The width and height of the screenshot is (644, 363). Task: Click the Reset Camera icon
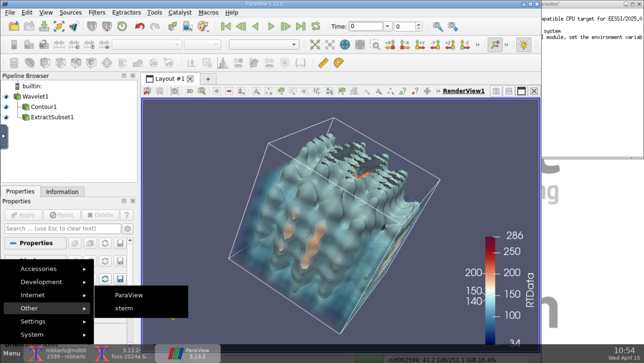315,45
